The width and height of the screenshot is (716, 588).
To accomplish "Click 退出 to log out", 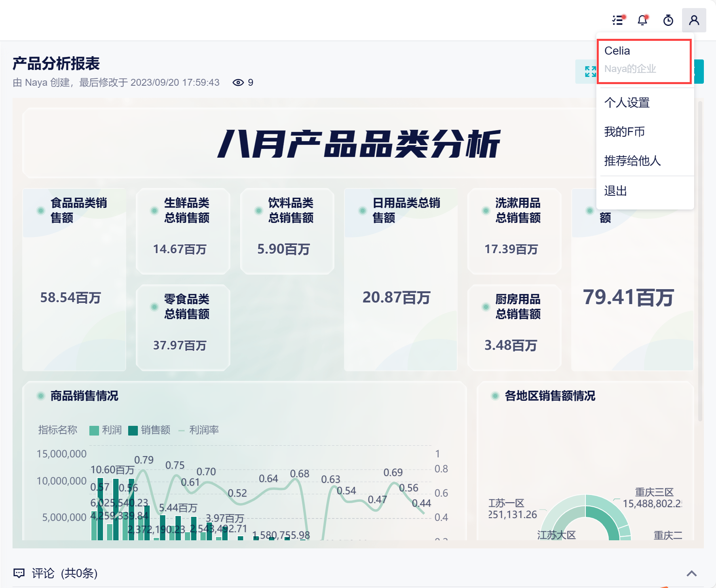I will pos(645,191).
